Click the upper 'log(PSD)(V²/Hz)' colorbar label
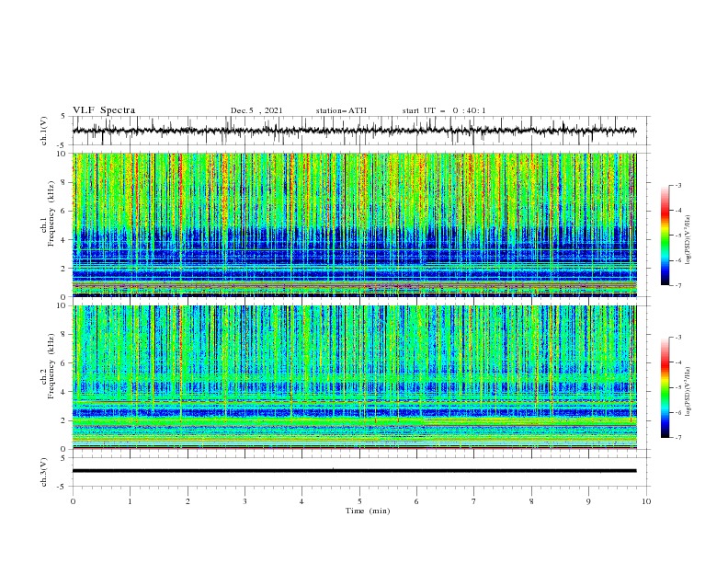Image resolution: width=728 pixels, height=563 pixels. click(x=688, y=239)
